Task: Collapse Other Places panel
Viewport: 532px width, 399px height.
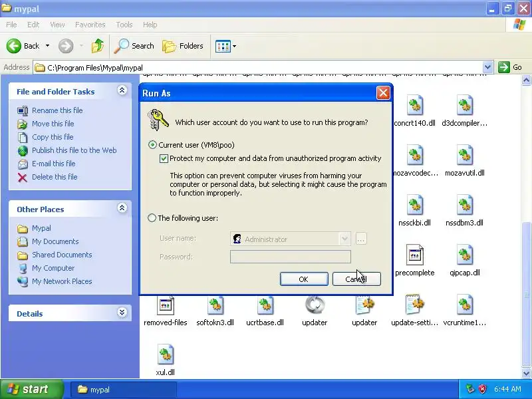Action: coord(122,208)
